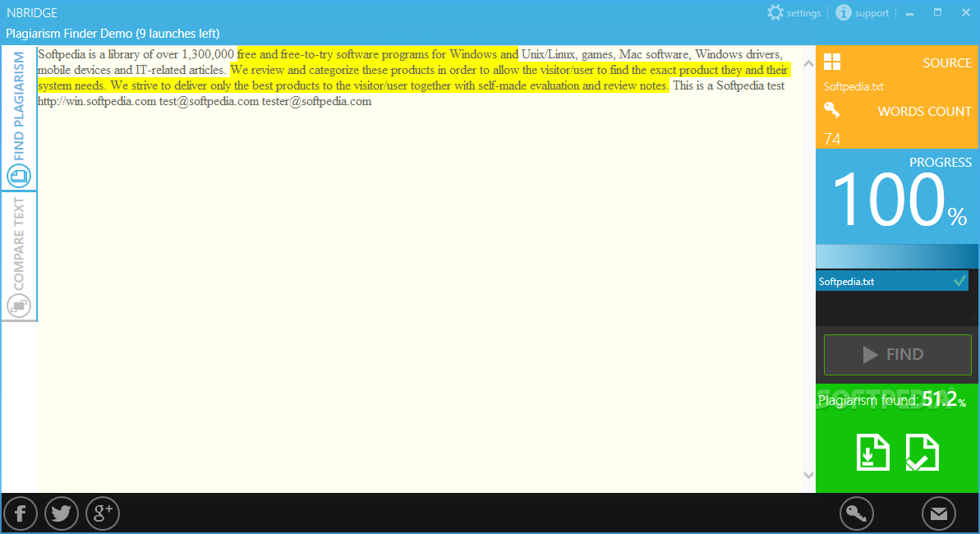The image size is (980, 534).
Task: Click the word count value 74
Action: (832, 139)
